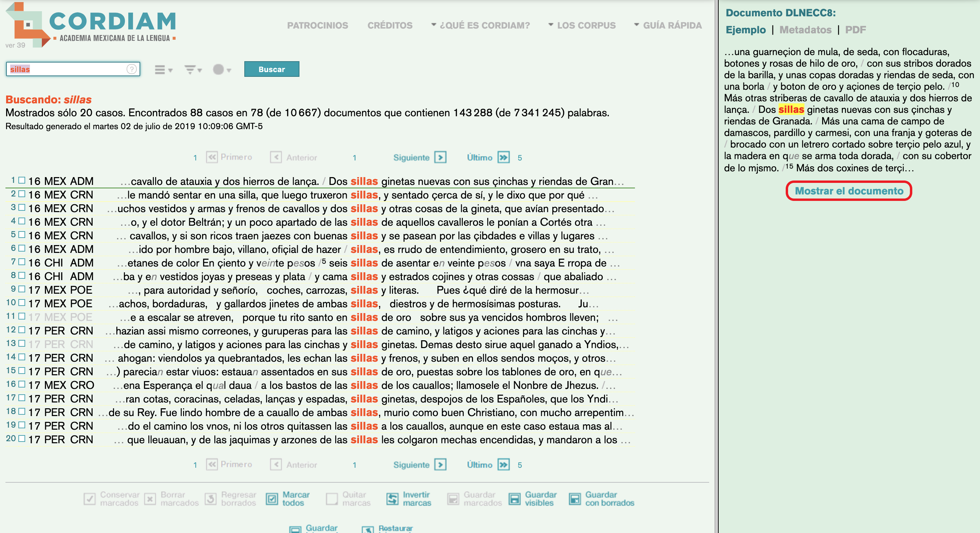Mark the checkbox for result row 16
The image size is (980, 533).
point(22,384)
